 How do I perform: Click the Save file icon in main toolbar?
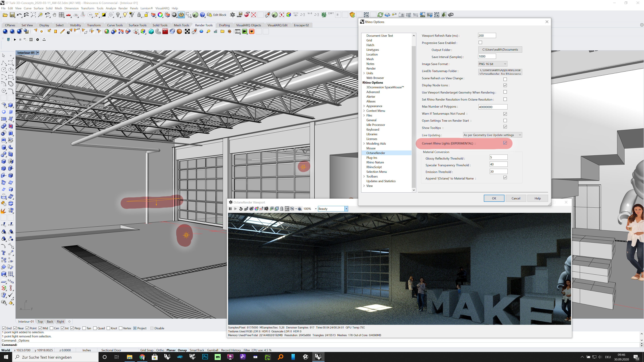coord(12,15)
